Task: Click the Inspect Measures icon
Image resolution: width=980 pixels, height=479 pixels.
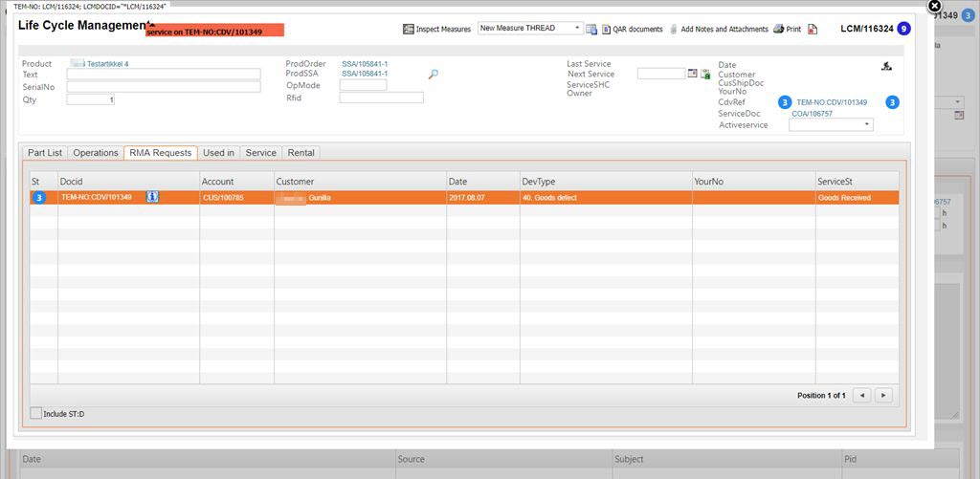Action: coord(409,30)
